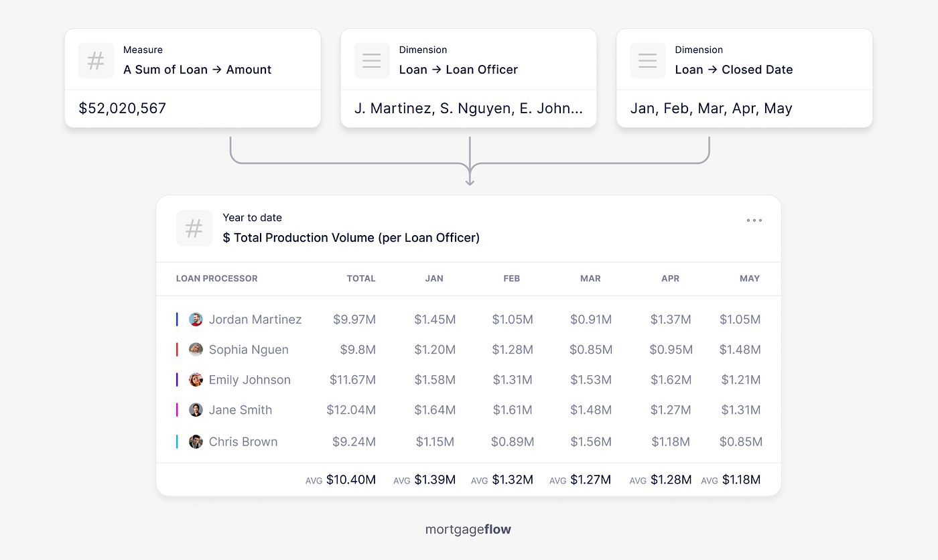
Task: Click the lines icon on Loan Officer dimension card
Action: click(x=372, y=60)
